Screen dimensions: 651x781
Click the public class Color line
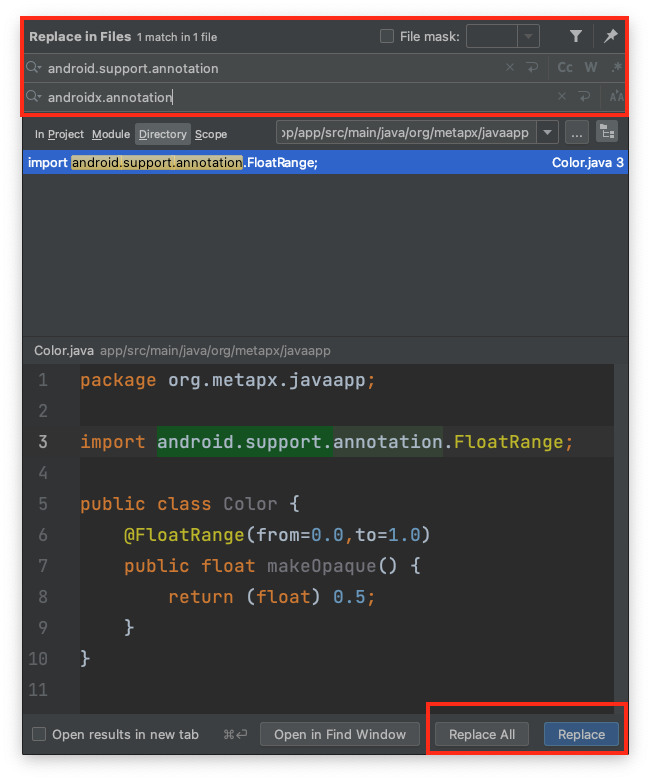tap(190, 504)
